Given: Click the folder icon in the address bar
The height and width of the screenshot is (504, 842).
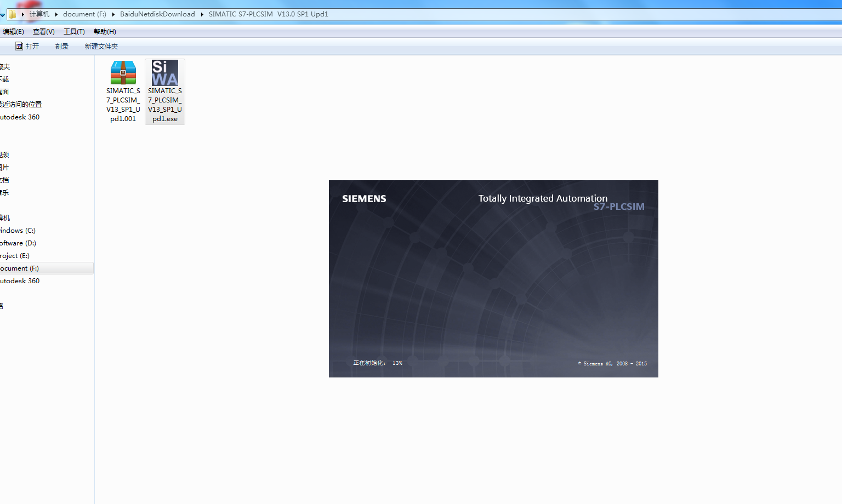Looking at the screenshot, I should pos(12,14).
